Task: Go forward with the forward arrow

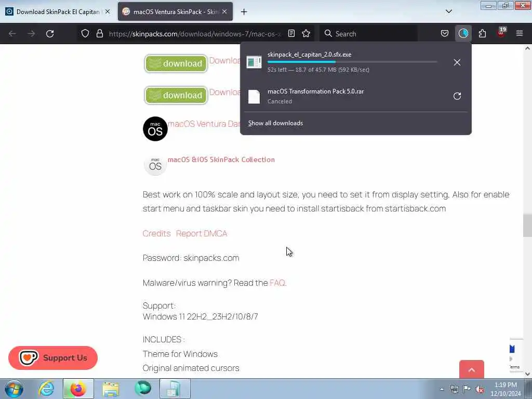Action: [x=31, y=34]
